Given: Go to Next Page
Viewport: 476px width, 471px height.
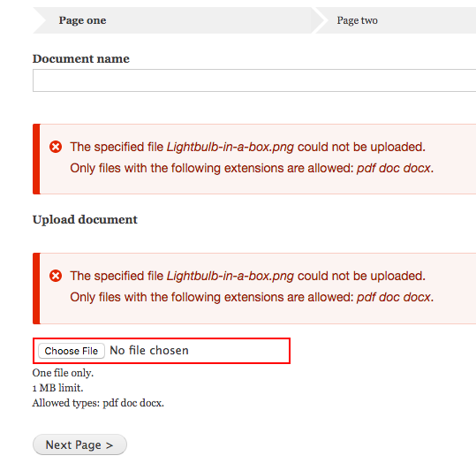Looking at the screenshot, I should [79, 444].
